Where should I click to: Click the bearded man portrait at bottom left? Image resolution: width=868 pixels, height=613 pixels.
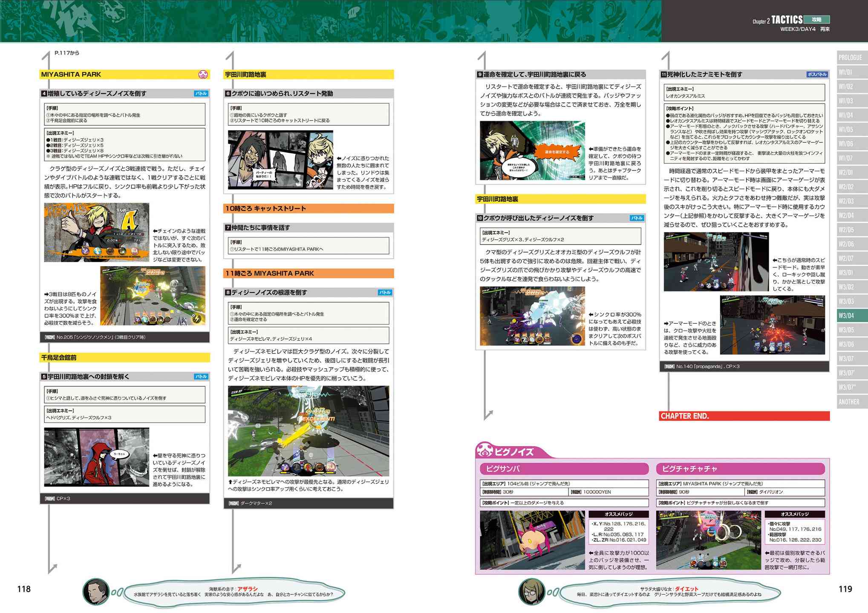(96, 592)
